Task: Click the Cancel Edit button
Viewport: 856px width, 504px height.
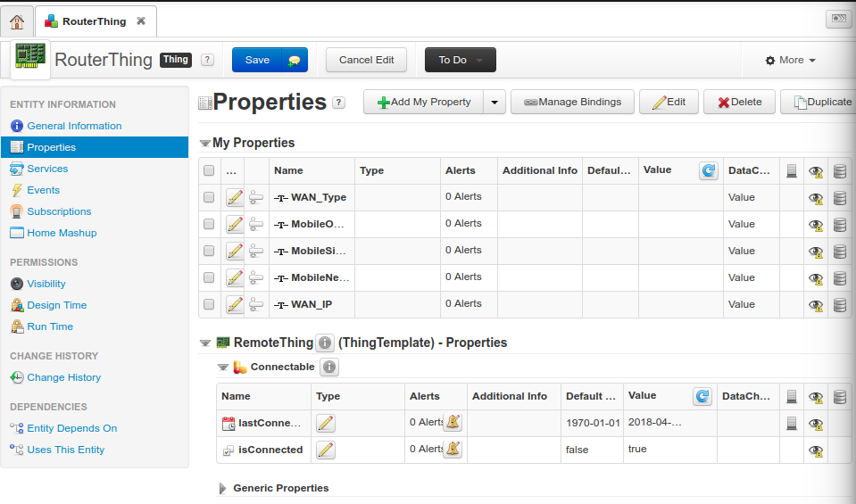Action: click(366, 60)
